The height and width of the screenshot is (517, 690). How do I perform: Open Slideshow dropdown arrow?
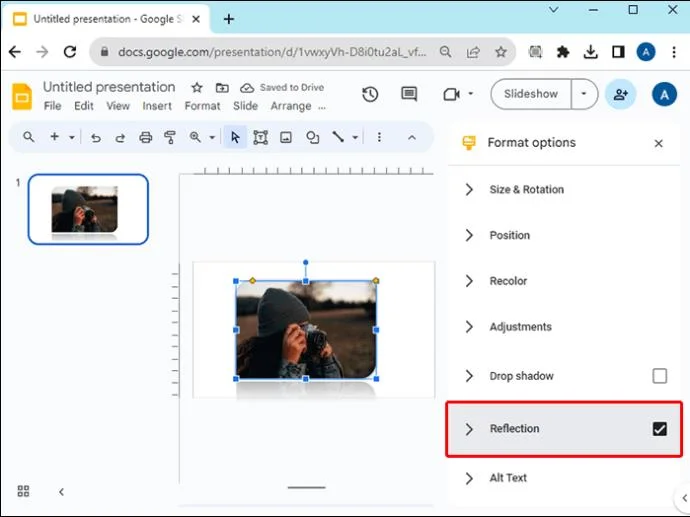pyautogui.click(x=585, y=94)
